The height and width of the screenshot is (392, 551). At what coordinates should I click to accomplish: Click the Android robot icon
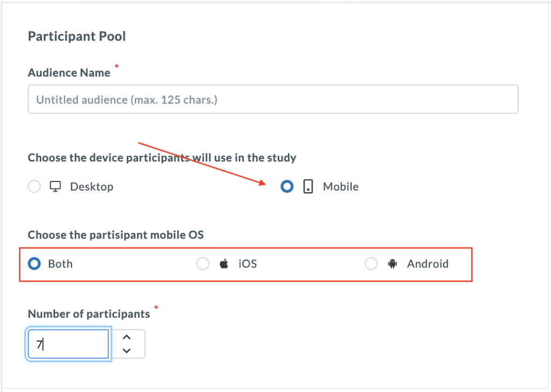click(392, 264)
